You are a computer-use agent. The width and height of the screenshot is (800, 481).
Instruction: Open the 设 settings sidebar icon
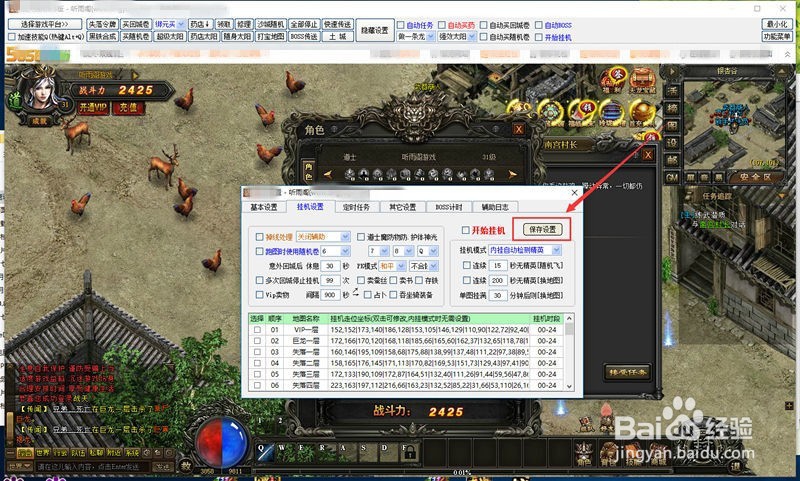click(672, 143)
